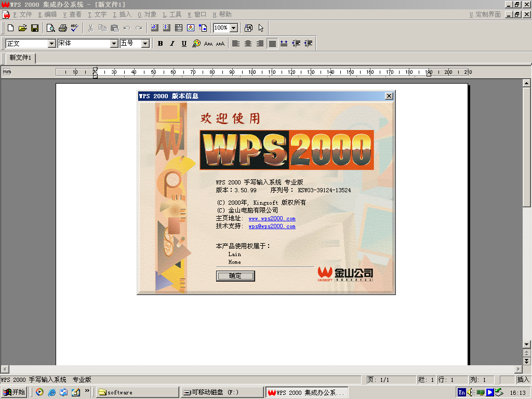Toggle italic formatting

(x=172, y=44)
